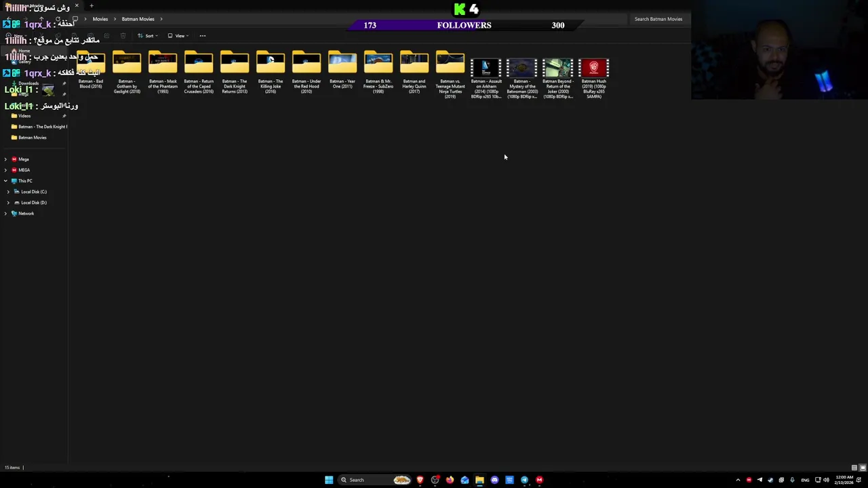Select Batman - Assault on Arkham video file
The height and width of the screenshot is (488, 868).
[486, 79]
